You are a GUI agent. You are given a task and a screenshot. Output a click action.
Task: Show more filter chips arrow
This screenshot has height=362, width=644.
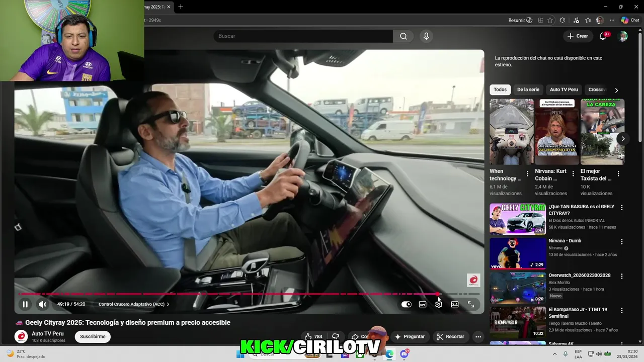click(x=616, y=90)
